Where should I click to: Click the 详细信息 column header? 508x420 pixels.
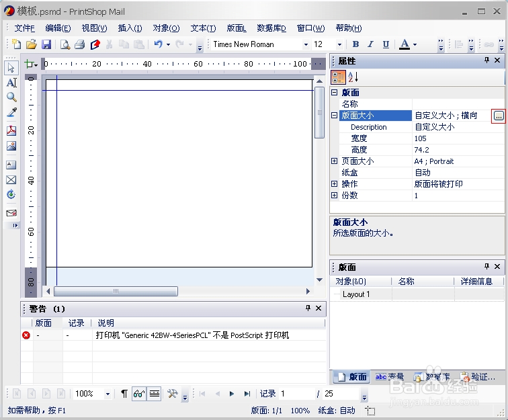(478, 282)
